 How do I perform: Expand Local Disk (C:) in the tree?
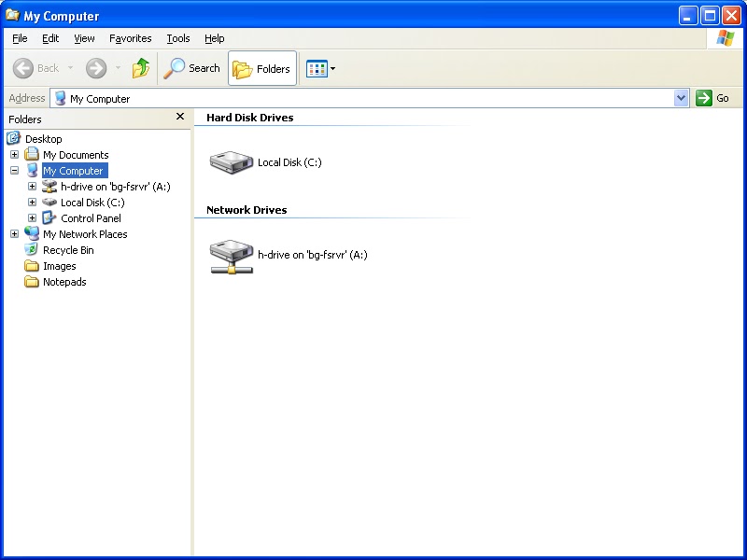coord(32,202)
